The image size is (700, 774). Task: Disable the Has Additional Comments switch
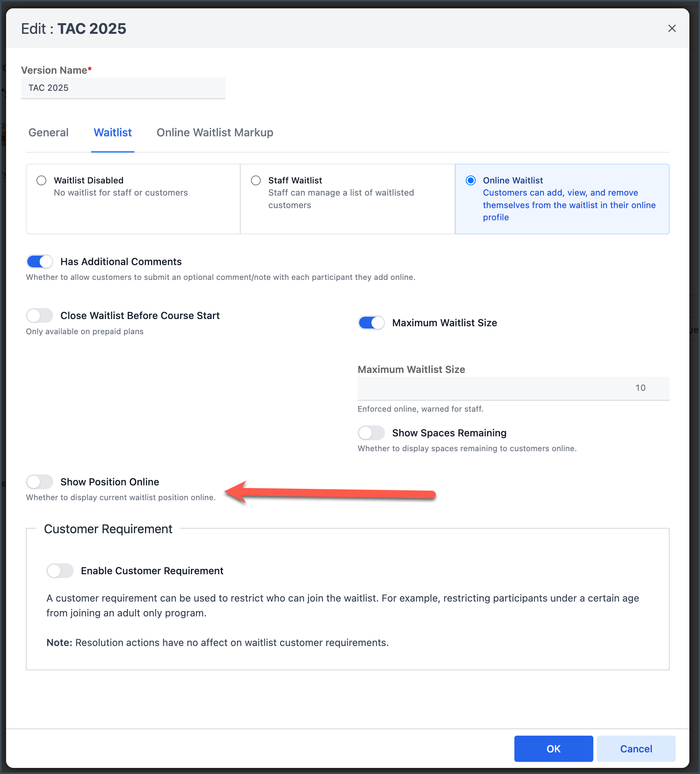click(x=39, y=262)
